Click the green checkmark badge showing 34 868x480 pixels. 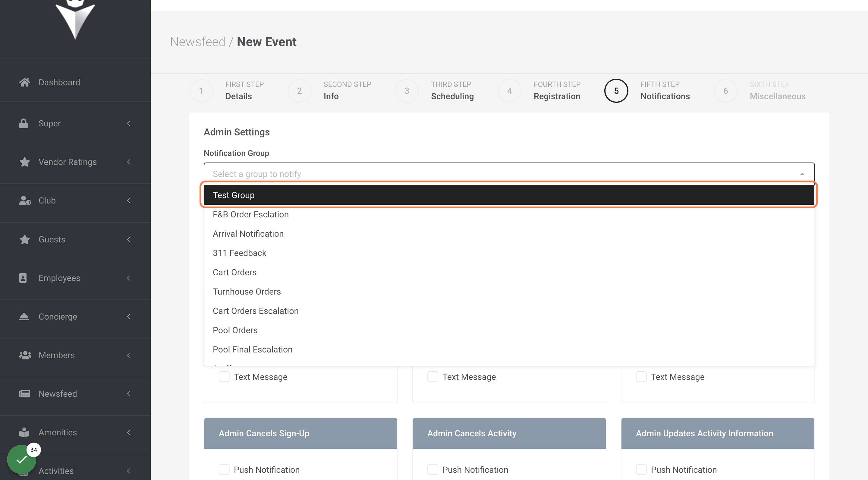(22, 459)
